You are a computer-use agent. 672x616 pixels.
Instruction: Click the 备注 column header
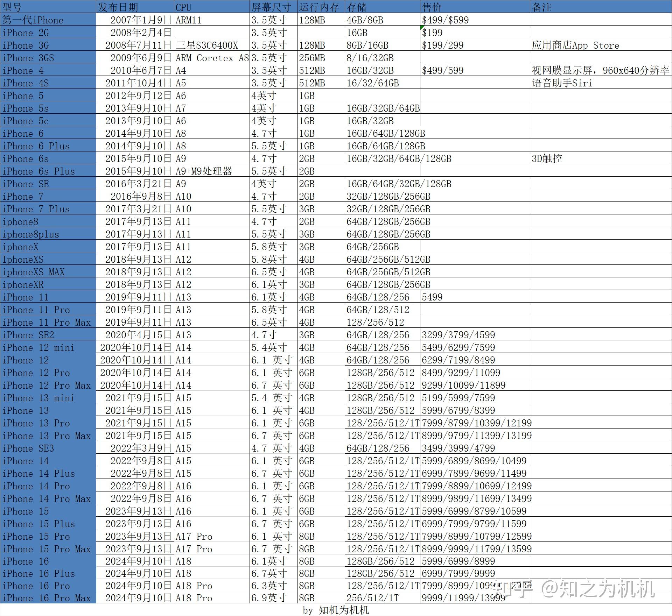(601, 7)
